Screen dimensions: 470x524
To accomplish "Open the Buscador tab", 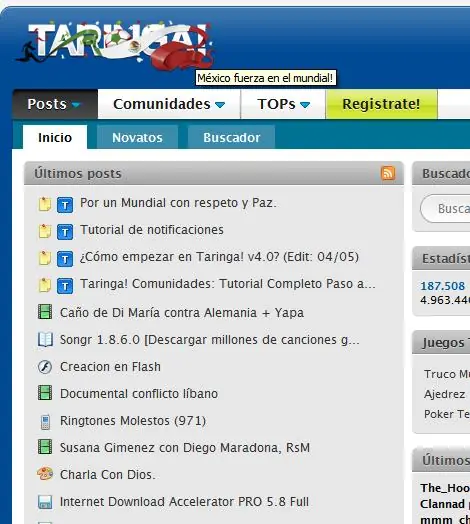I will click(232, 137).
